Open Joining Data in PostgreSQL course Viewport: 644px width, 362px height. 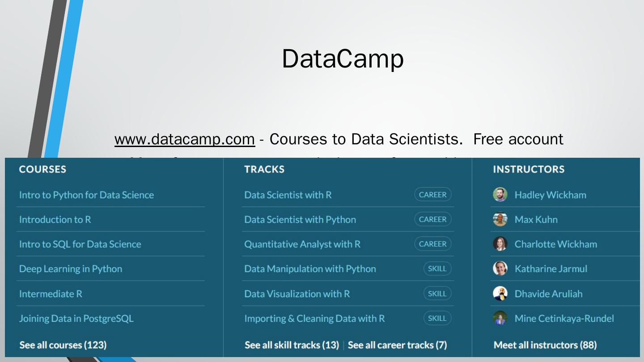point(76,318)
